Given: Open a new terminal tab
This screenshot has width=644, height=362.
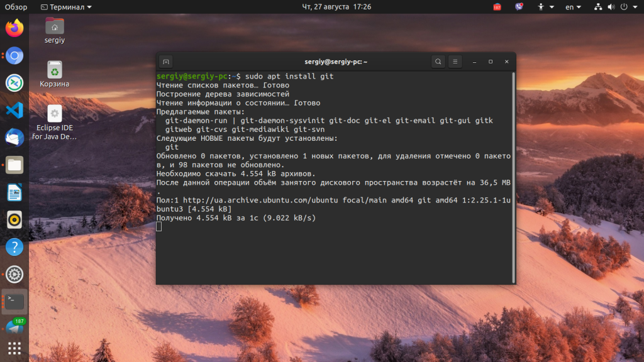Looking at the screenshot, I should (165, 62).
